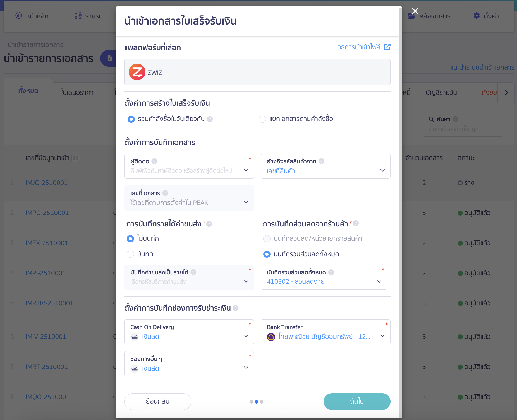
Task: Switch to the ใบเสนอราคา tab
Action: click(77, 92)
